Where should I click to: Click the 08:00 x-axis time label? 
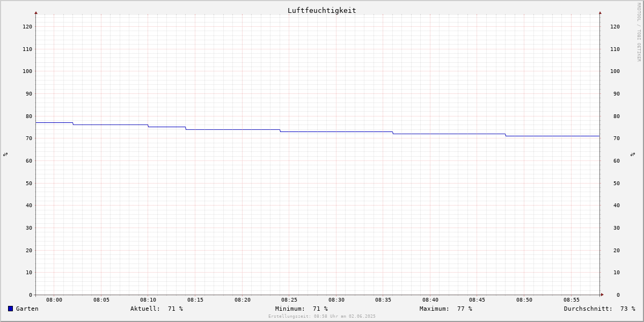(54, 300)
